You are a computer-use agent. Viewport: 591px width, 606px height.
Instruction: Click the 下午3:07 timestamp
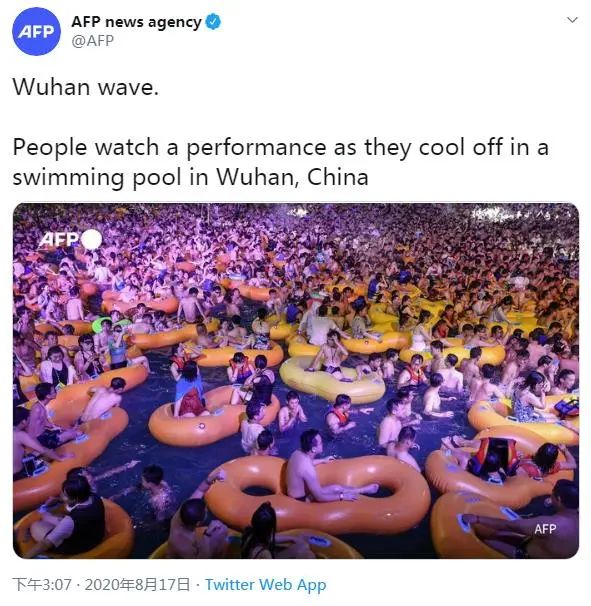point(42,584)
